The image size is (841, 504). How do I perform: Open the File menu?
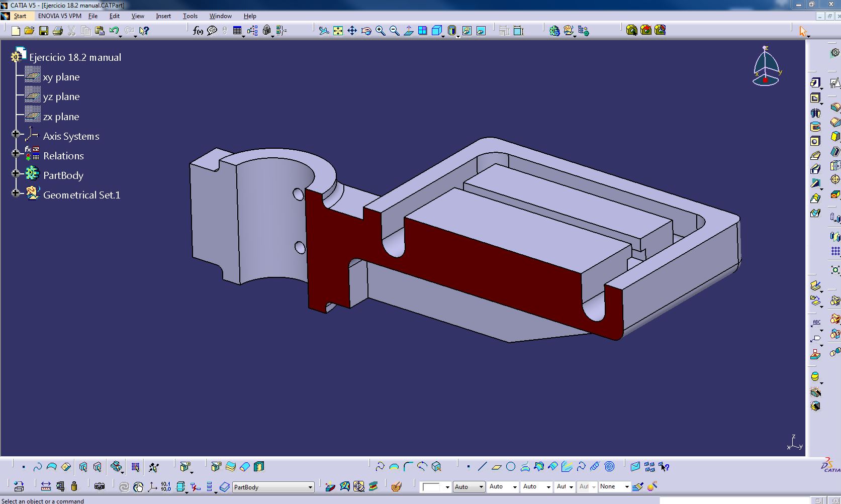point(93,16)
